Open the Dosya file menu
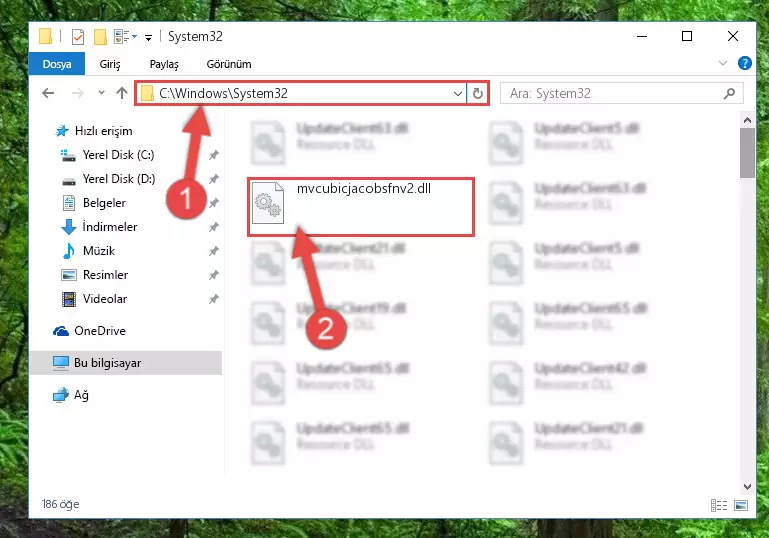This screenshot has width=769, height=538. pos(57,64)
